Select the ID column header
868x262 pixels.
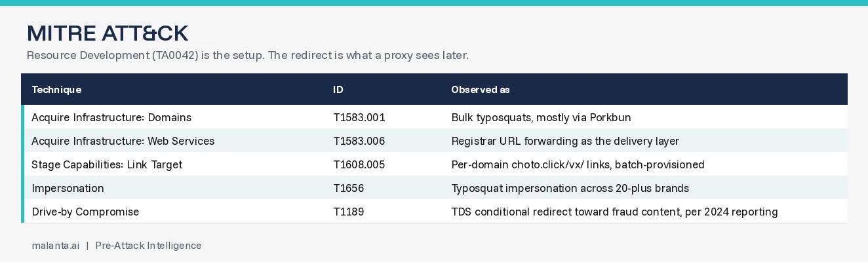[x=338, y=90]
